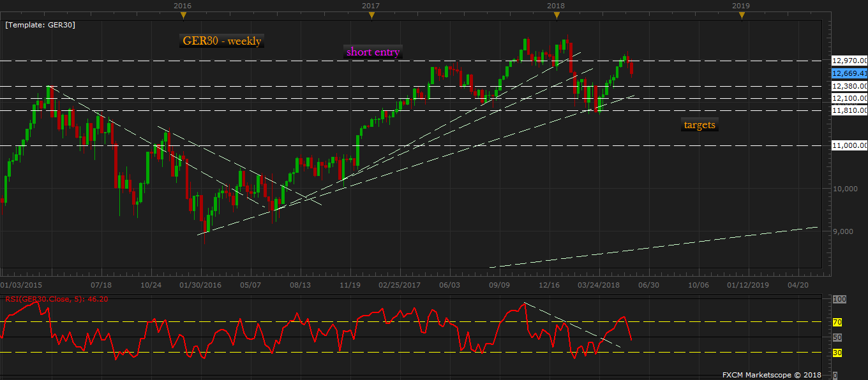
Task: Click the 01/30/2016 date axis label
Action: (200, 285)
